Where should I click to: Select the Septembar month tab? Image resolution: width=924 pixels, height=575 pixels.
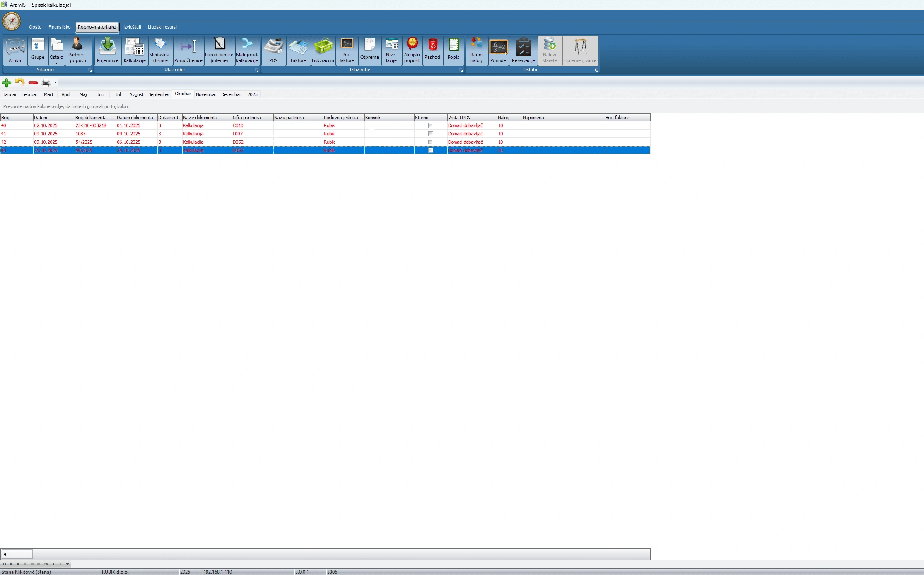(159, 94)
